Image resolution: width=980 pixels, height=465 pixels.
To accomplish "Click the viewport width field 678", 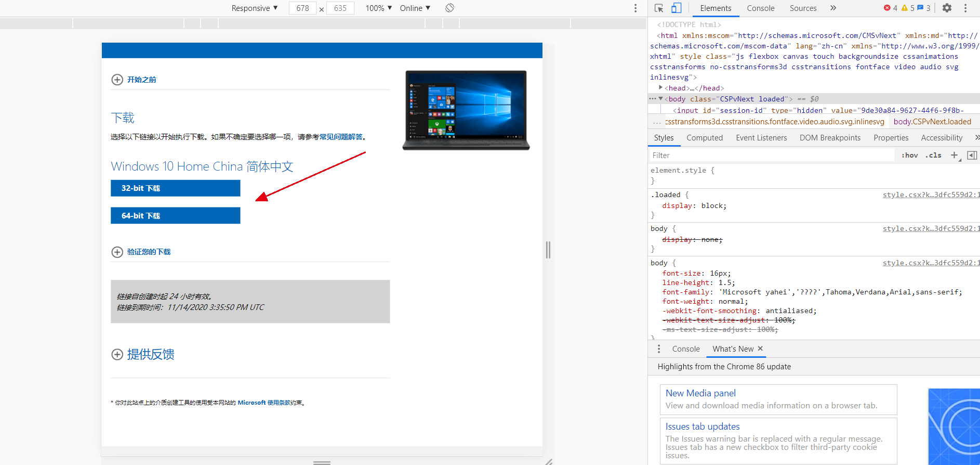I will tap(302, 8).
